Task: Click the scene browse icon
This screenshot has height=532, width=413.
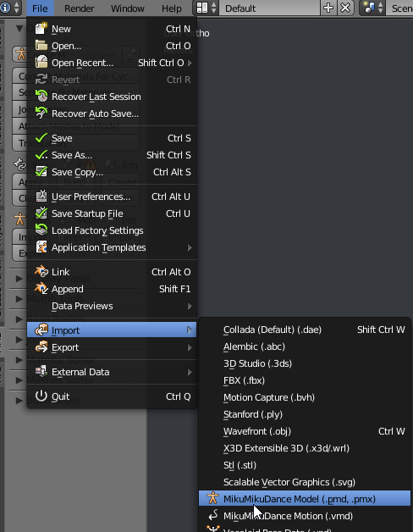Action: 372,8
